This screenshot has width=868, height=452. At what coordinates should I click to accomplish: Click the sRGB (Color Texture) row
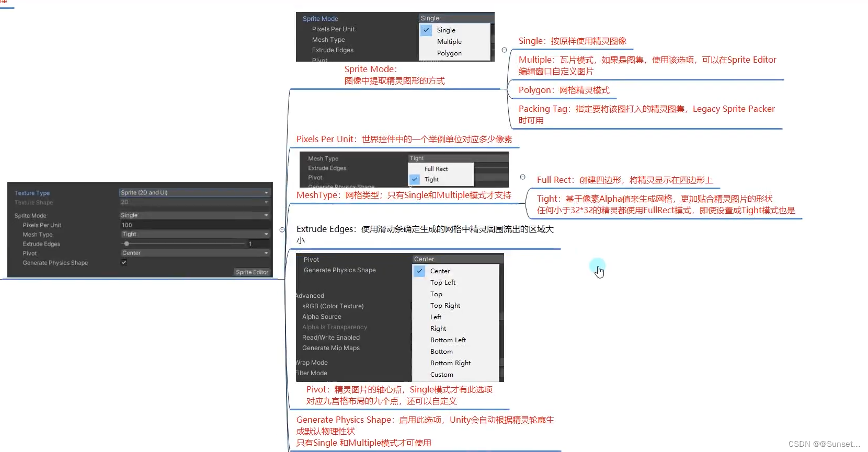333,306
